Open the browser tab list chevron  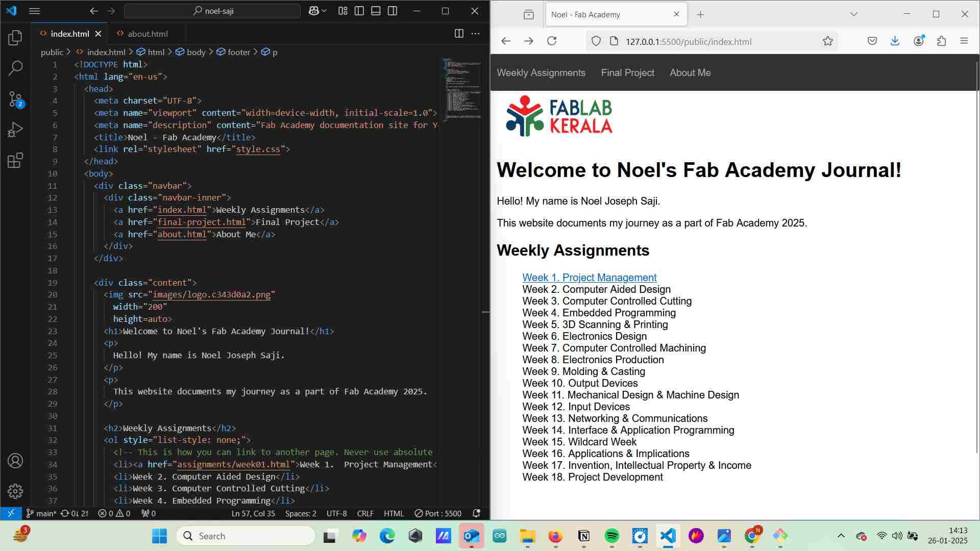853,14
